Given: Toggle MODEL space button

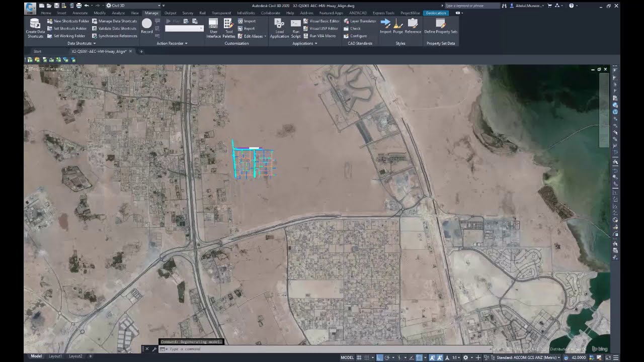Looking at the screenshot, I should (x=347, y=357).
